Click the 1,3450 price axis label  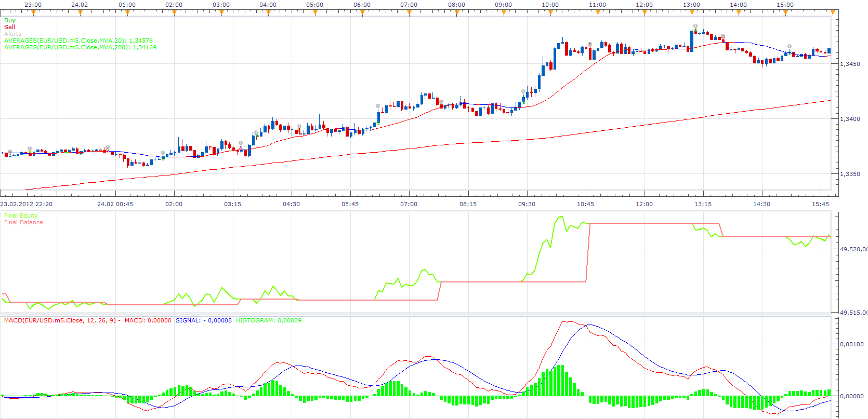(x=850, y=64)
